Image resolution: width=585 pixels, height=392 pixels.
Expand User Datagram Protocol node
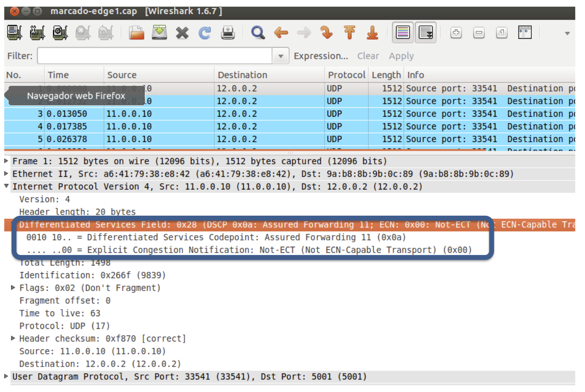[6, 376]
